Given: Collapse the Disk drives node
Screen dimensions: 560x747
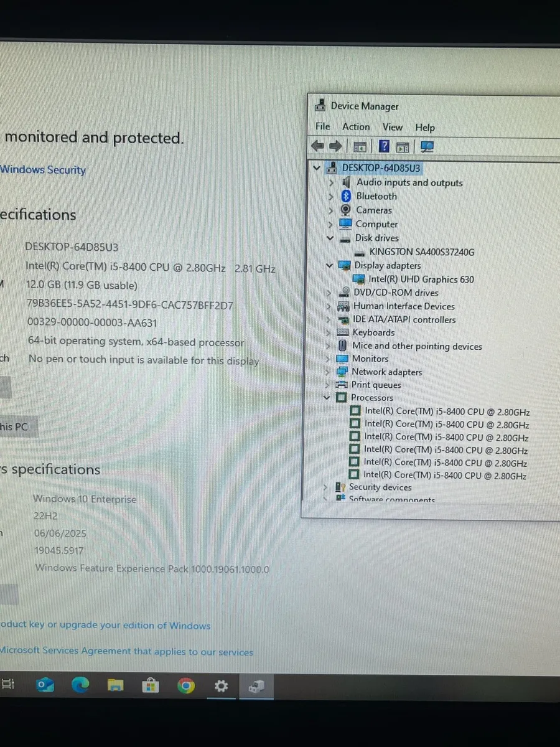Looking at the screenshot, I should click(330, 238).
